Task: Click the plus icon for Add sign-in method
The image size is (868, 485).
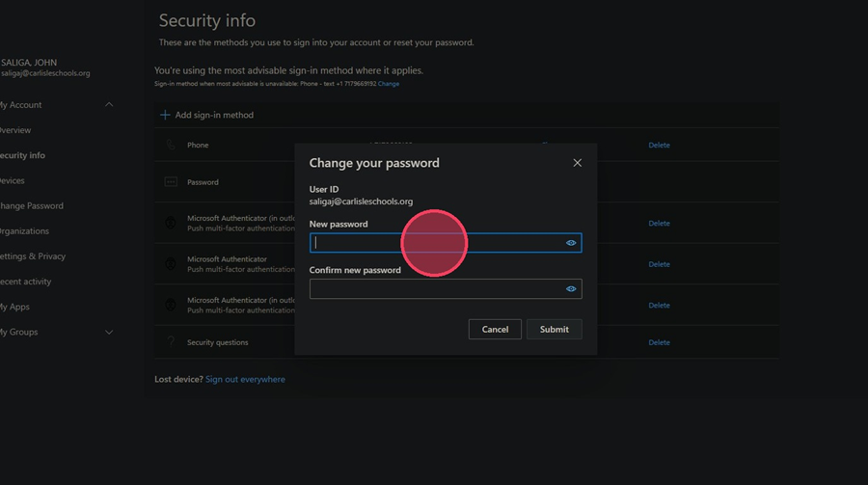Action: (164, 115)
